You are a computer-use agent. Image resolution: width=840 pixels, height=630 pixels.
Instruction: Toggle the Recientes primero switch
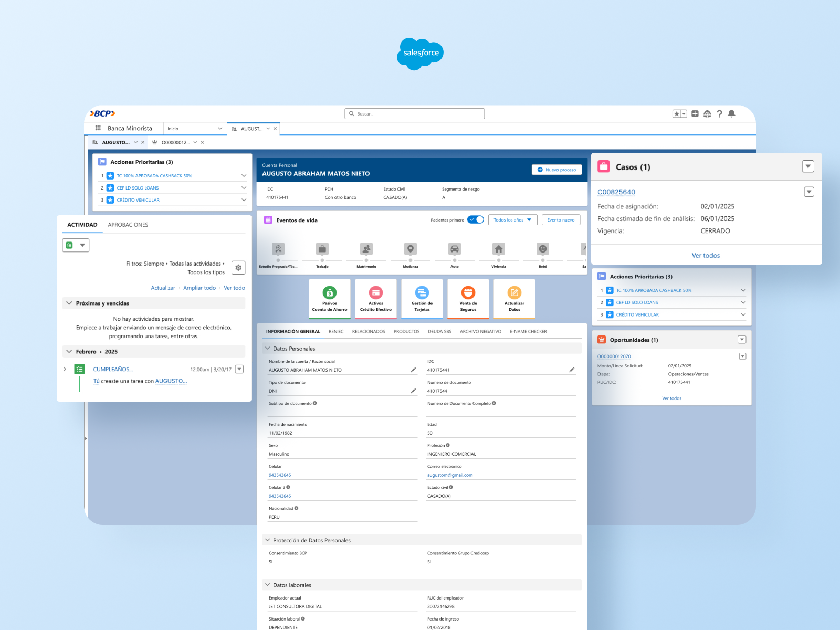click(476, 220)
